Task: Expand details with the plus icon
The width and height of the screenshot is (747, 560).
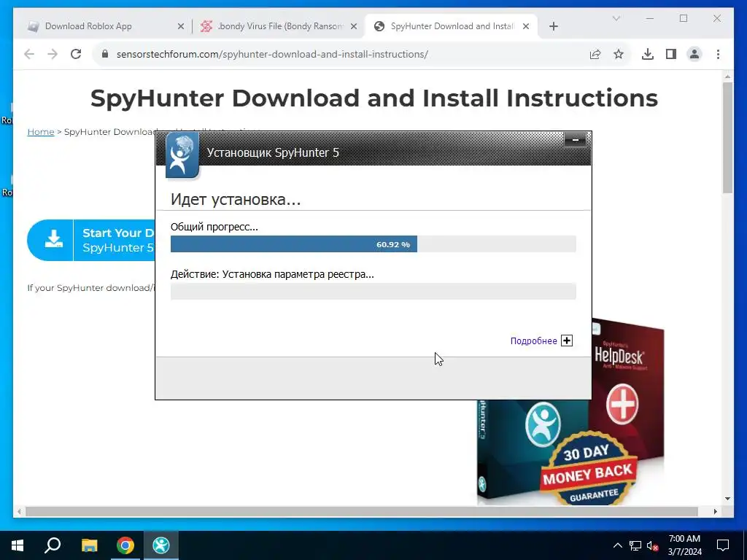Action: (x=566, y=341)
